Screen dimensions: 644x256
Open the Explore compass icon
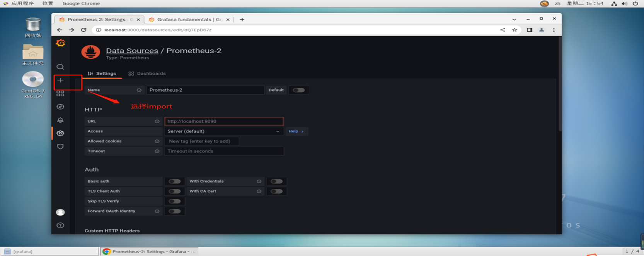point(60,107)
